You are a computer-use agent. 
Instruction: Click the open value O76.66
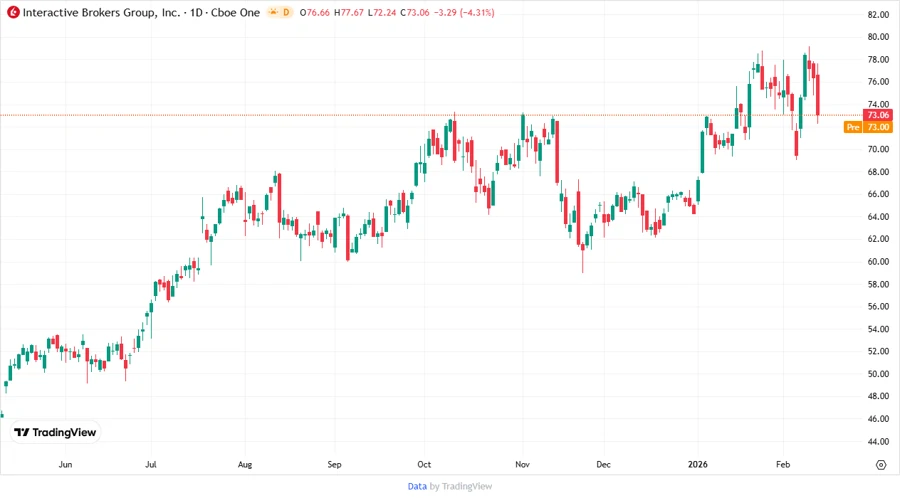tap(315, 13)
